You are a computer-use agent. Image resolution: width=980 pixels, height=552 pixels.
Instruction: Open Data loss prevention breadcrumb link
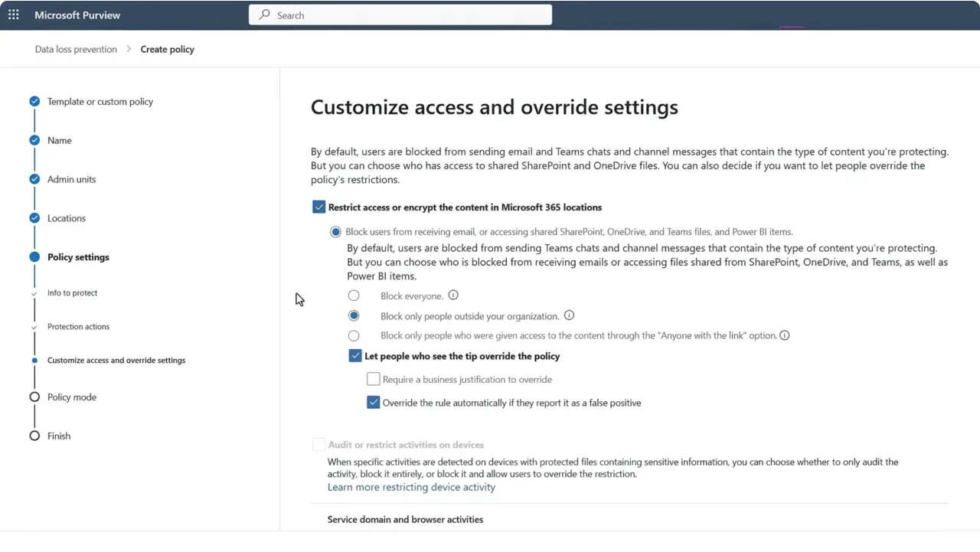(x=76, y=49)
